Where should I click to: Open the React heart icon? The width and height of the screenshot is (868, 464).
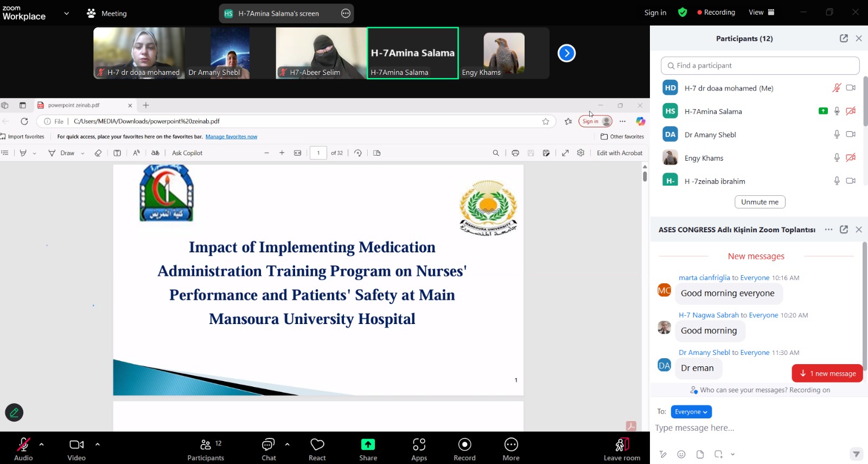(317, 449)
